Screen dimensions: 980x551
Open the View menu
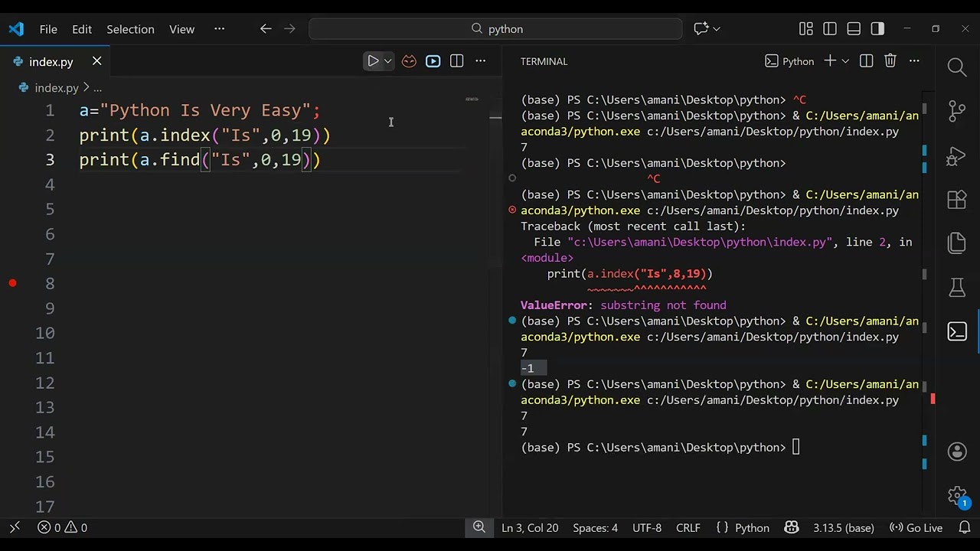[x=181, y=29]
